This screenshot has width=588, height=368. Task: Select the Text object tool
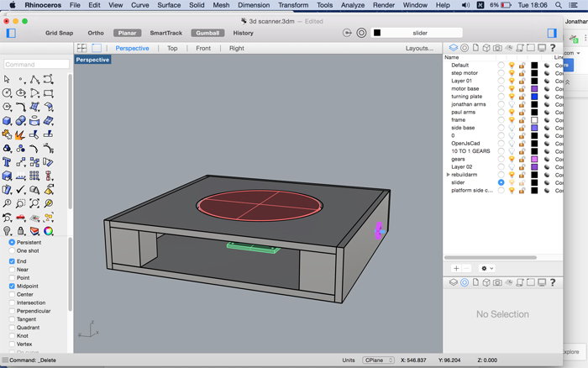tap(7, 162)
